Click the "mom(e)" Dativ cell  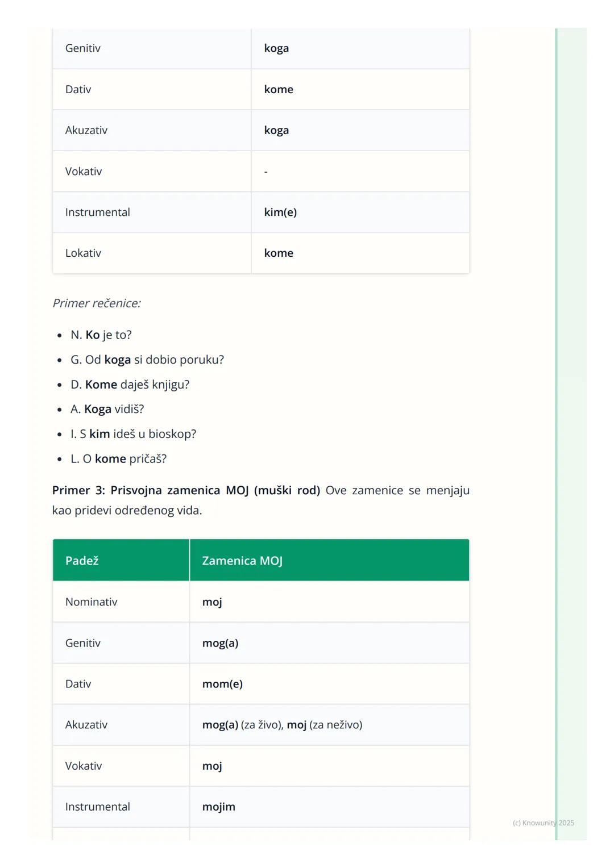click(222, 684)
